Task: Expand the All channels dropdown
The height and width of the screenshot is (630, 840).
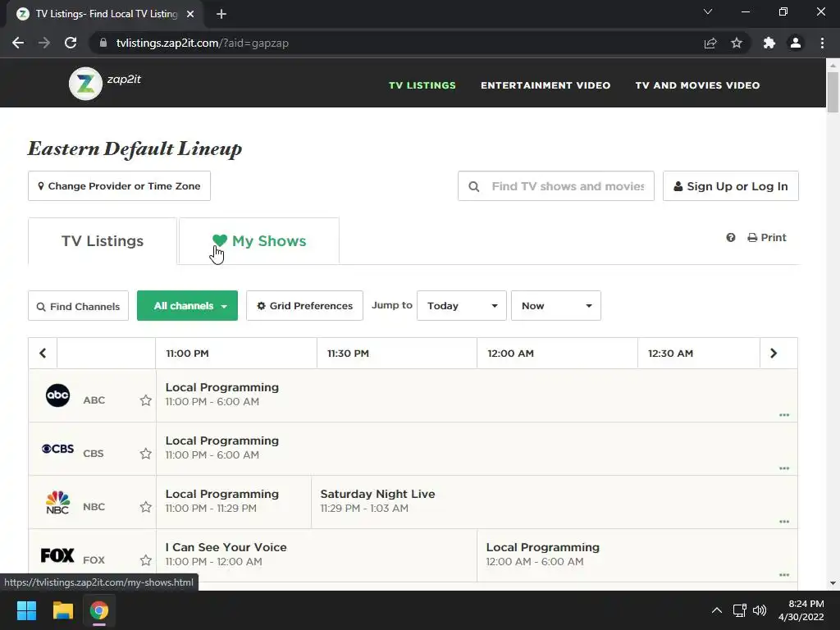Action: (188, 306)
